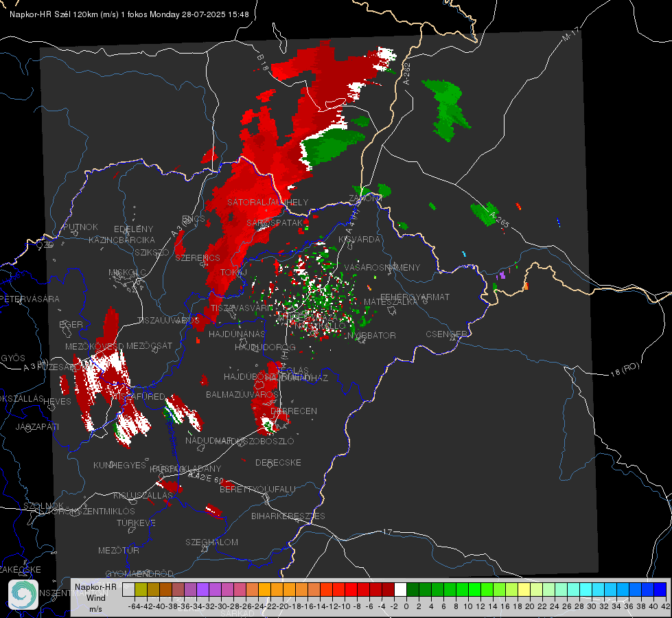Click the BIHARKERESZTES city label
This screenshot has height=618, width=672.
(288, 516)
